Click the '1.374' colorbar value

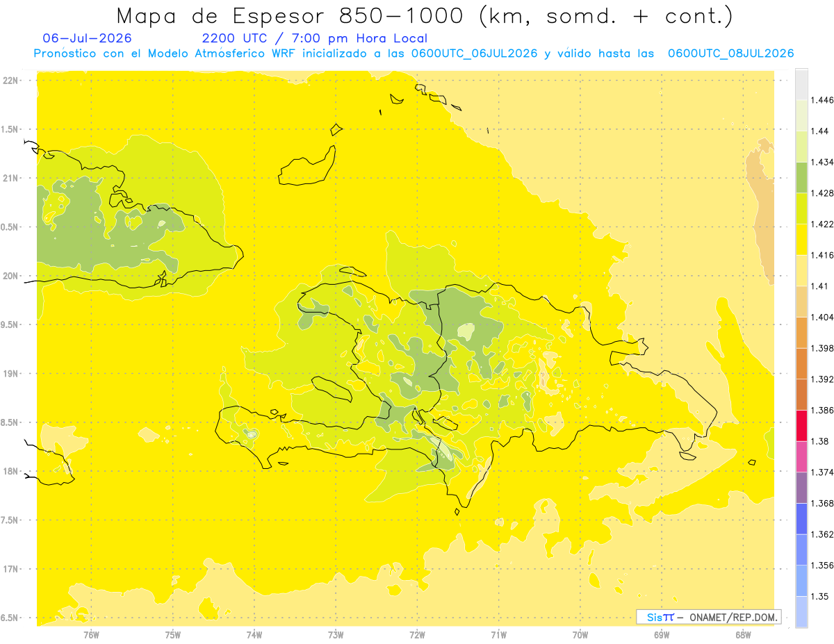(x=823, y=472)
